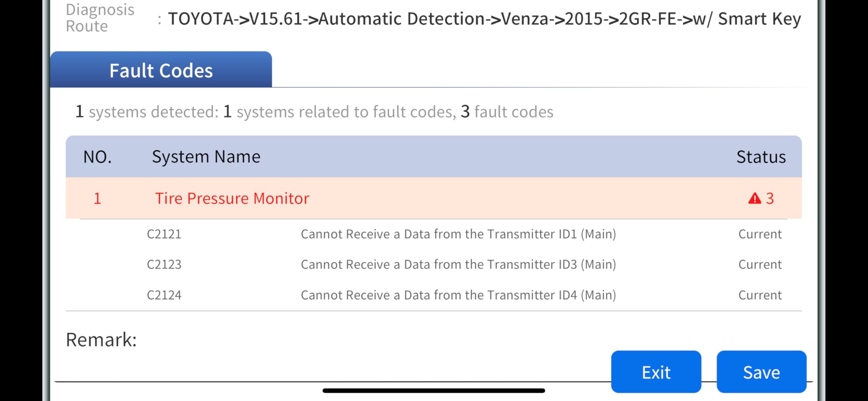
Task: Open the Transmitter ID1 fault description
Action: tap(458, 234)
